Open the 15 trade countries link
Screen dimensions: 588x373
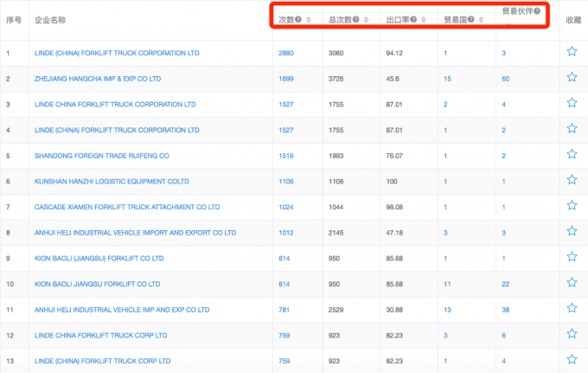[447, 79]
